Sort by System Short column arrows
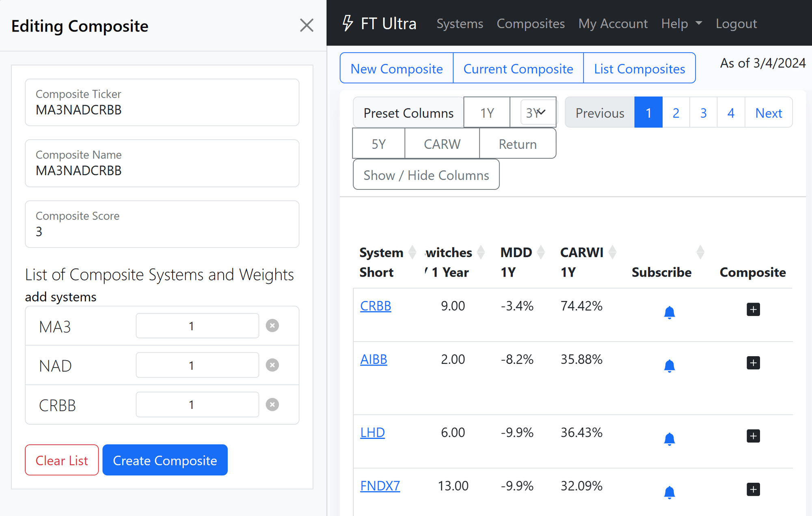The image size is (812, 516). click(x=412, y=252)
